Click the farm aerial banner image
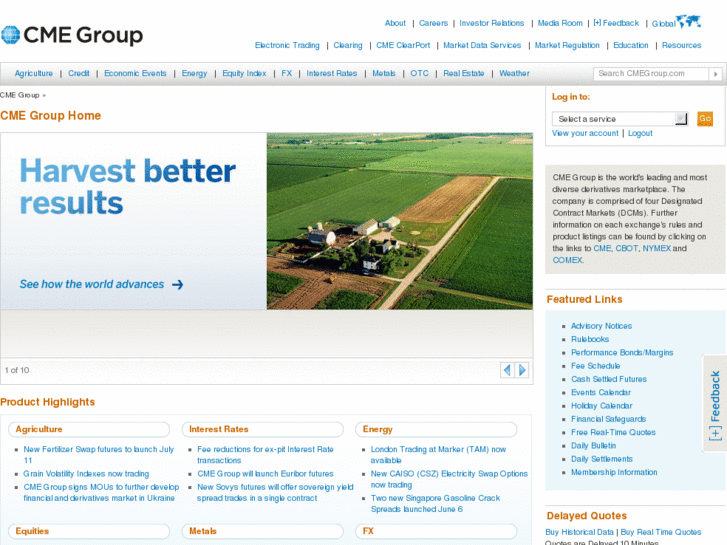 pos(400,221)
